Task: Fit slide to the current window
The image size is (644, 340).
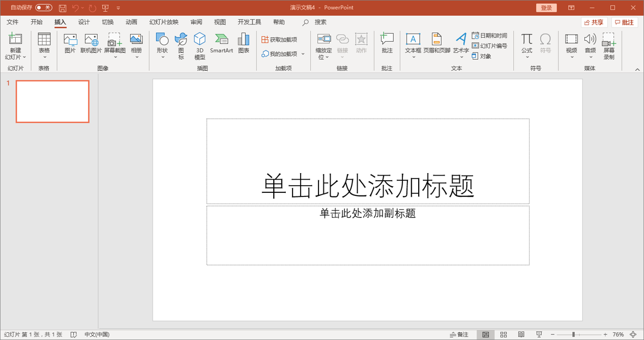Action: click(x=633, y=334)
